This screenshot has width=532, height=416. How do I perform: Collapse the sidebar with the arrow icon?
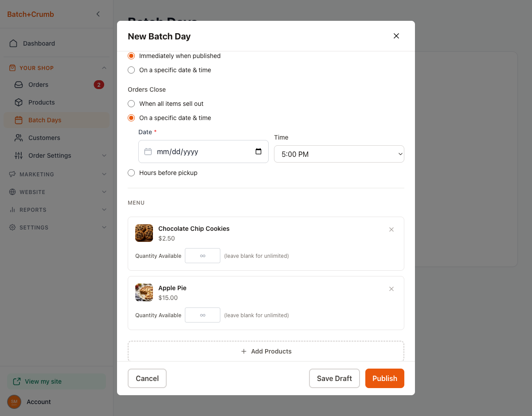point(98,14)
